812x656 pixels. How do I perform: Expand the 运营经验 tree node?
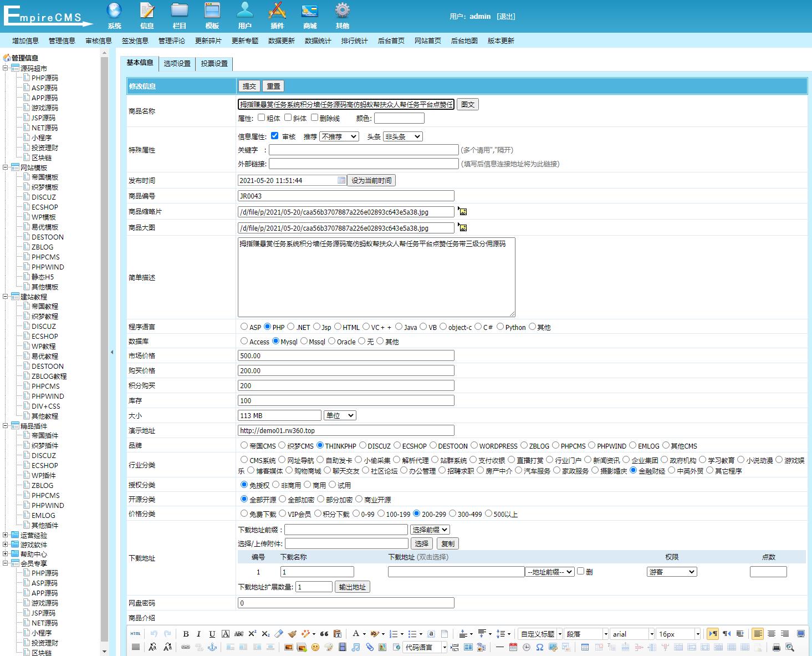[x=6, y=535]
